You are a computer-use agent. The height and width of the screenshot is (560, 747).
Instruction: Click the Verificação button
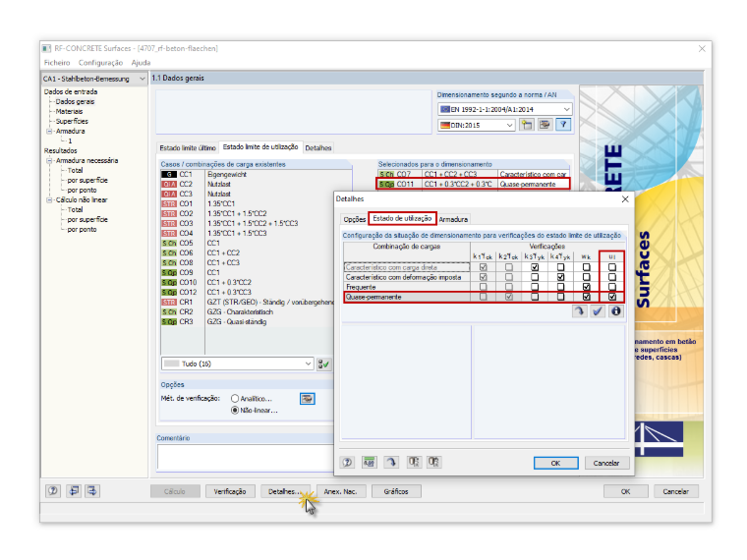230,491
